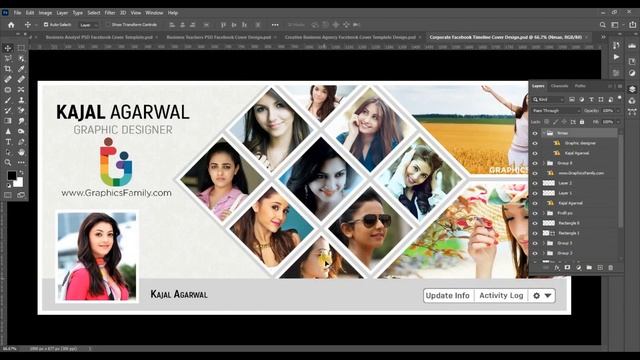Click the Search magnifier icon top right

click(x=602, y=25)
